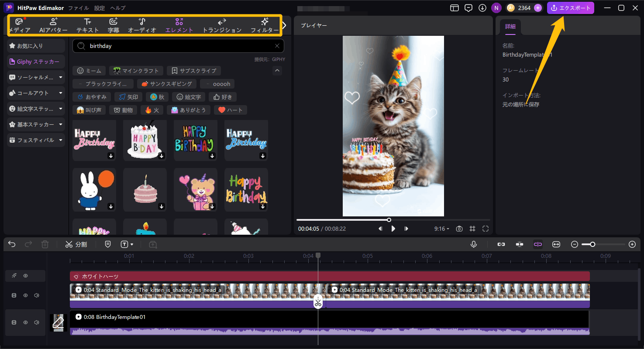644x349 pixels.
Task: Enter fullscreen preview mode
Action: coord(486,228)
